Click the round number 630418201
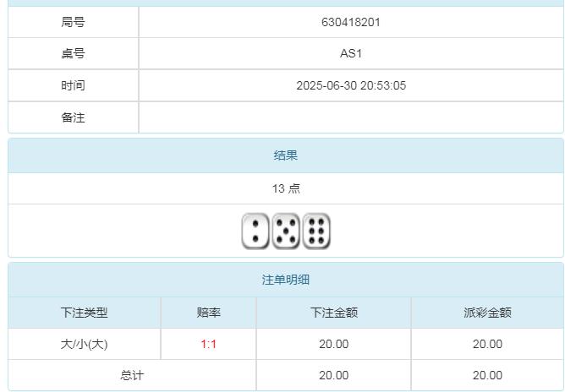Image resolution: width=565 pixels, height=392 pixels. click(x=351, y=22)
